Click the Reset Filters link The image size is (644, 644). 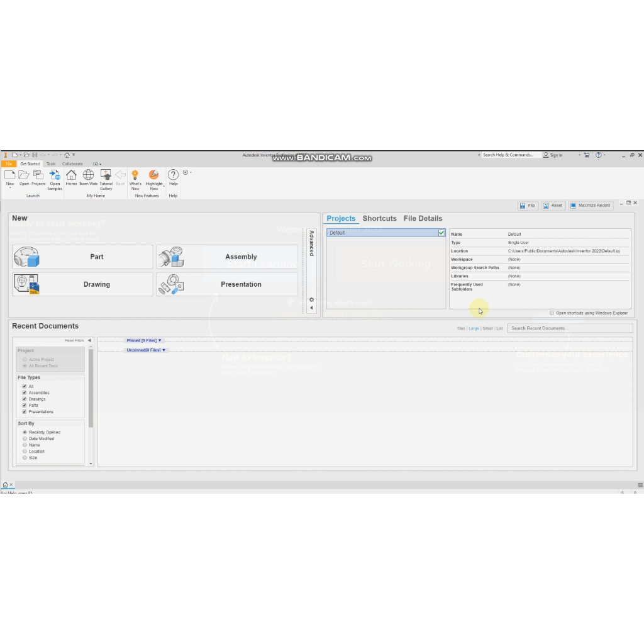pos(74,340)
